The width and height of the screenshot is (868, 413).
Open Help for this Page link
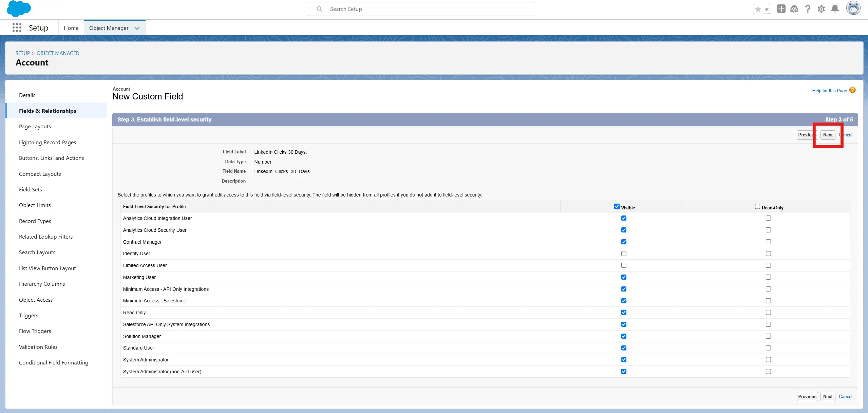click(x=829, y=91)
